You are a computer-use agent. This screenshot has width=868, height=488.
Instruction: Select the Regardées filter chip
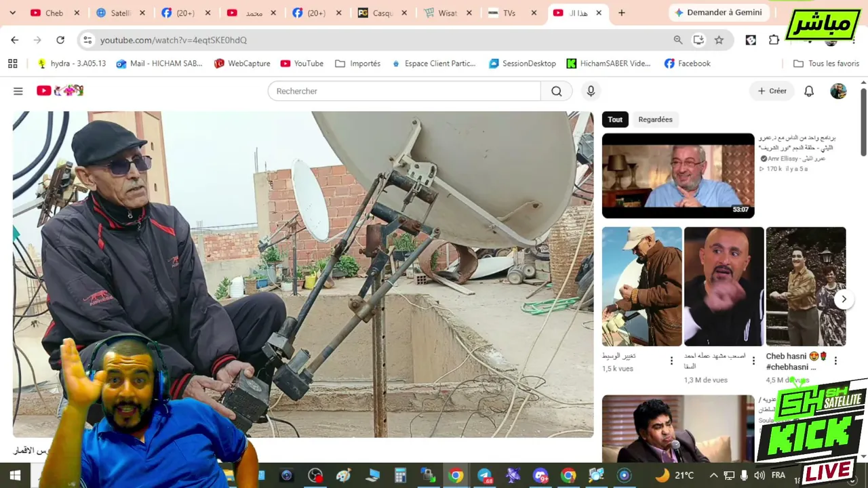pyautogui.click(x=655, y=119)
